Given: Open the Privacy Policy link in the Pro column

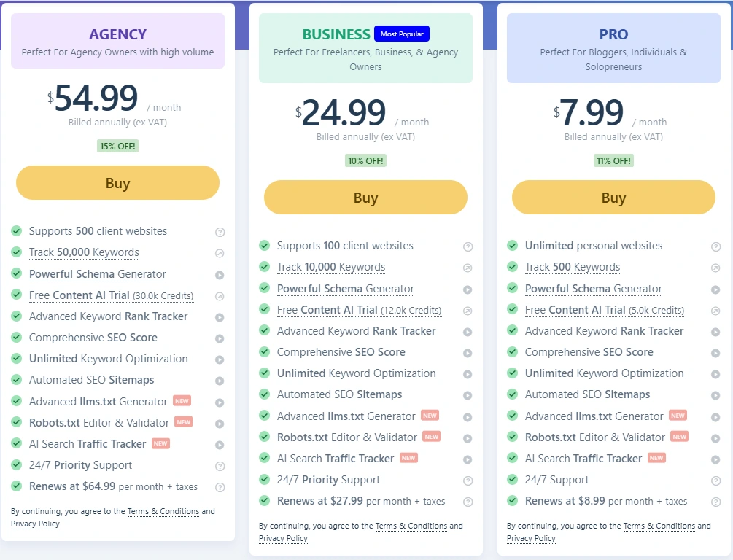Looking at the screenshot, I should [531, 538].
